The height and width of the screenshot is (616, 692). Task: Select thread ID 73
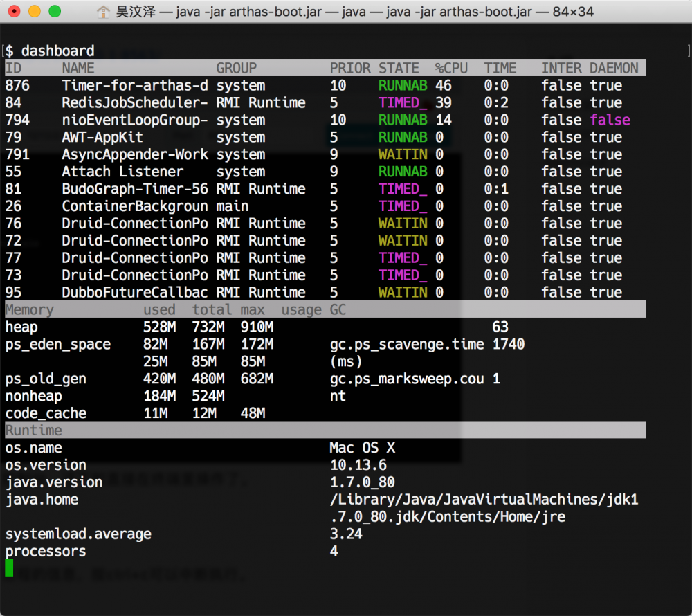click(13, 275)
